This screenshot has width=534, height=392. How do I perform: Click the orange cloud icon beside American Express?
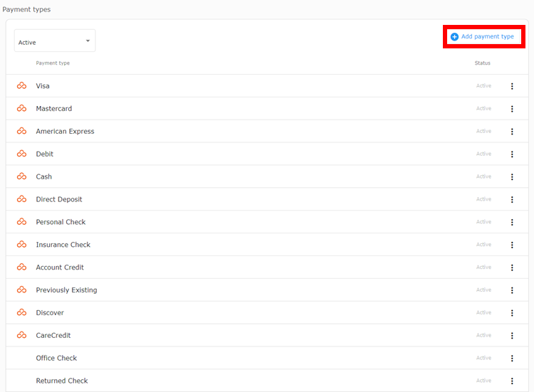click(21, 131)
